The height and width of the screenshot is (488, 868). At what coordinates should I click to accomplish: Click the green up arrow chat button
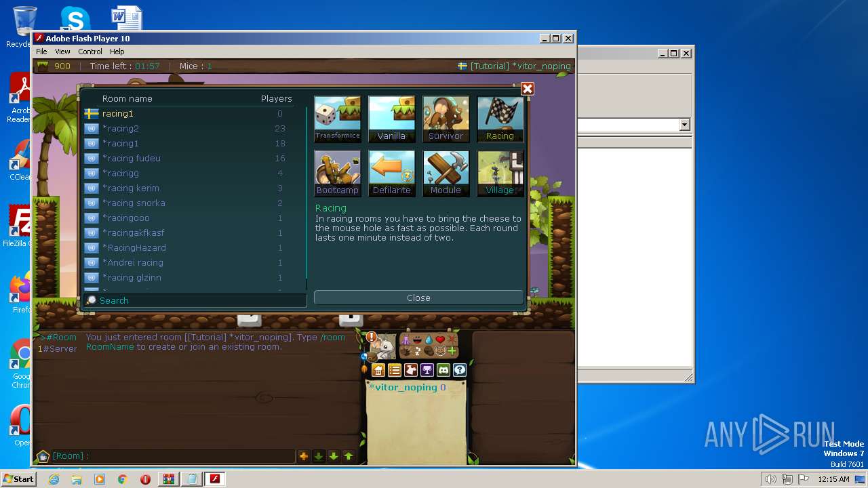coord(349,456)
